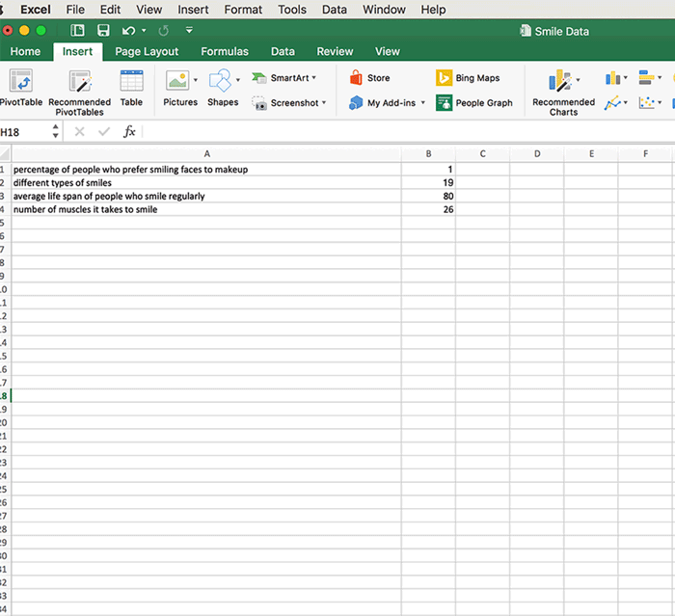Expand the My Add-ins dropdown arrow
Viewport: 675px width, 616px height.
click(x=422, y=103)
